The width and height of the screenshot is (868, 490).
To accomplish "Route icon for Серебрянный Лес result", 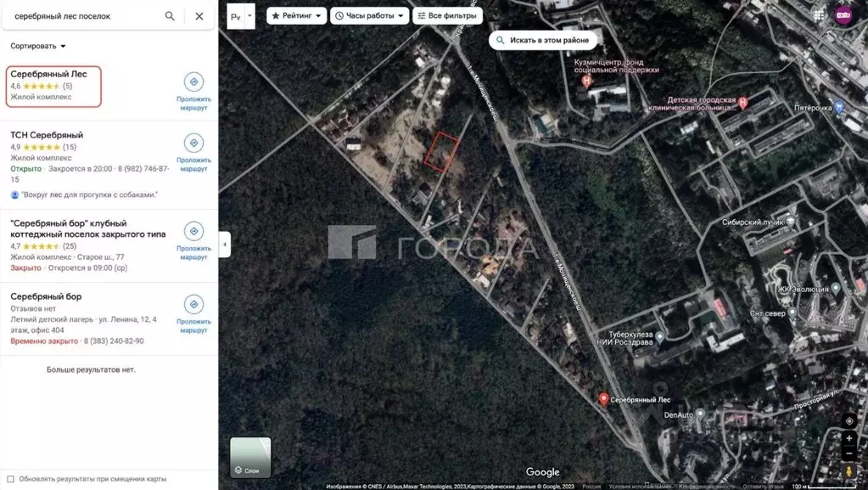I will [193, 82].
